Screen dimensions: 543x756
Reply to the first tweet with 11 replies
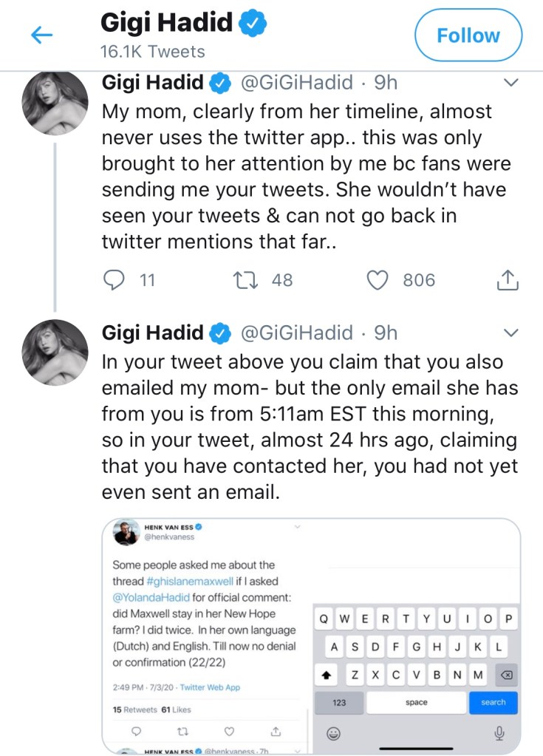[x=116, y=280]
